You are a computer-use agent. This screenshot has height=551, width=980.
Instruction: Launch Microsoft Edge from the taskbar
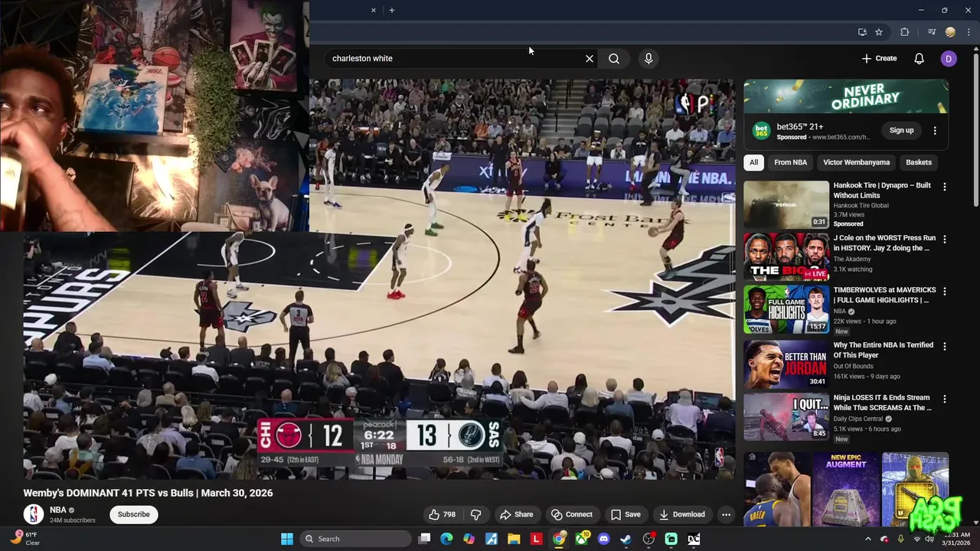coord(447,539)
